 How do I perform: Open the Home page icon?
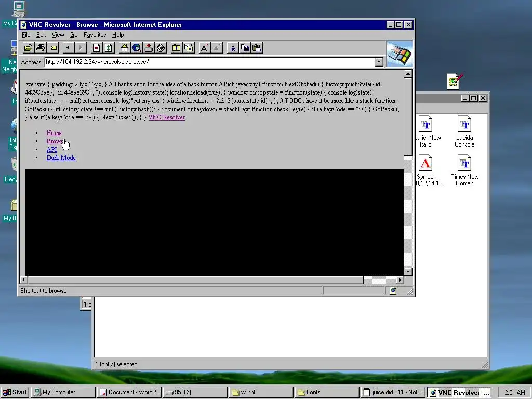click(x=124, y=48)
